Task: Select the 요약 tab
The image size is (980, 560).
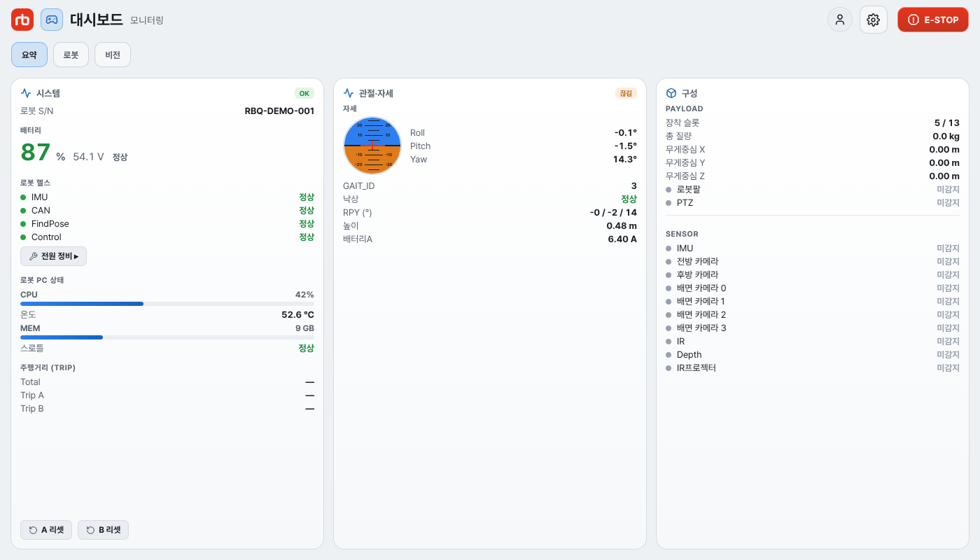Action: pos(29,55)
